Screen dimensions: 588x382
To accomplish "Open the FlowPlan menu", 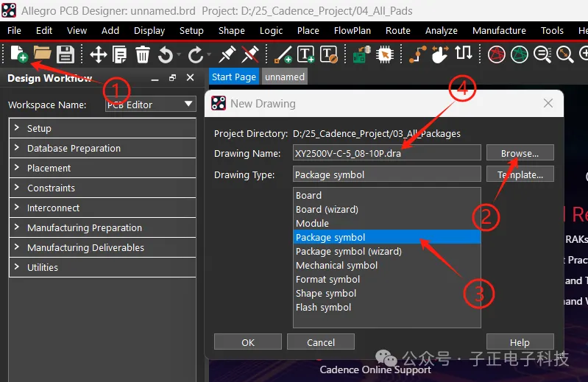I will pyautogui.click(x=352, y=30).
